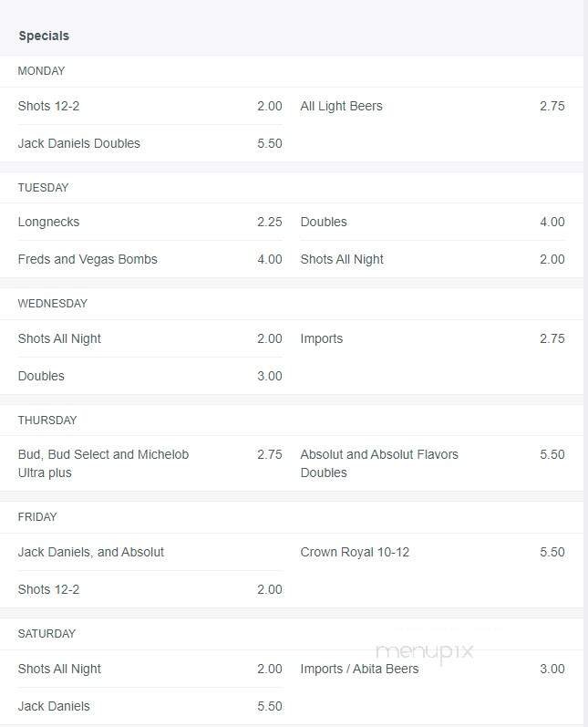Click the WEDNESDAY day header
The height and width of the screenshot is (727, 588).
(52, 304)
